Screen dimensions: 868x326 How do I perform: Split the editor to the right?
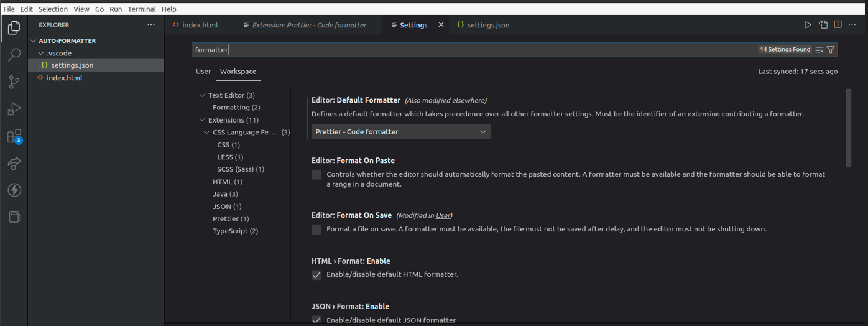click(838, 25)
